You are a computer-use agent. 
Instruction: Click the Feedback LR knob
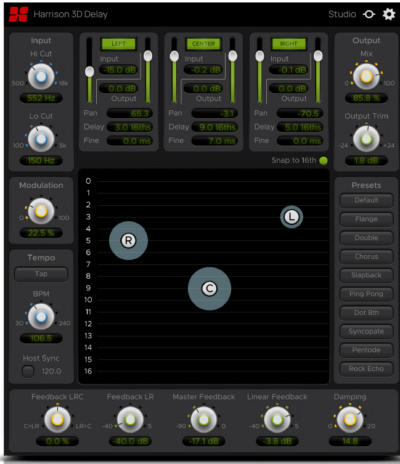(x=130, y=419)
